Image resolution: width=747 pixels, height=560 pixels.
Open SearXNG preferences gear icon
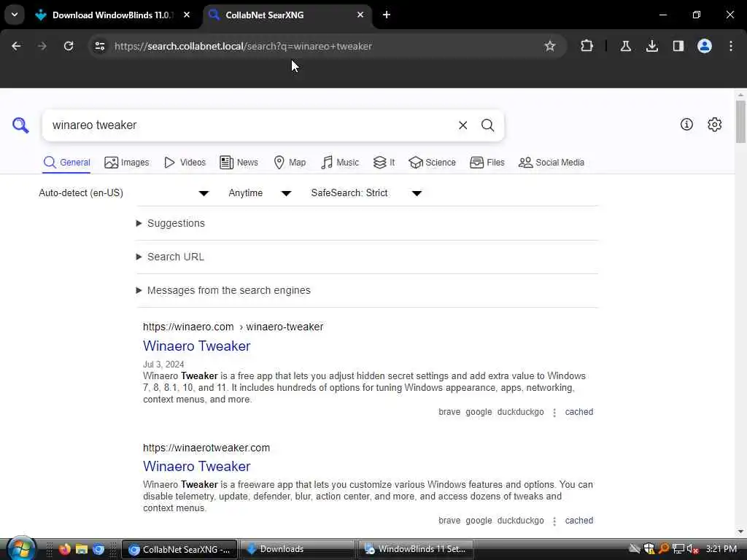point(714,124)
